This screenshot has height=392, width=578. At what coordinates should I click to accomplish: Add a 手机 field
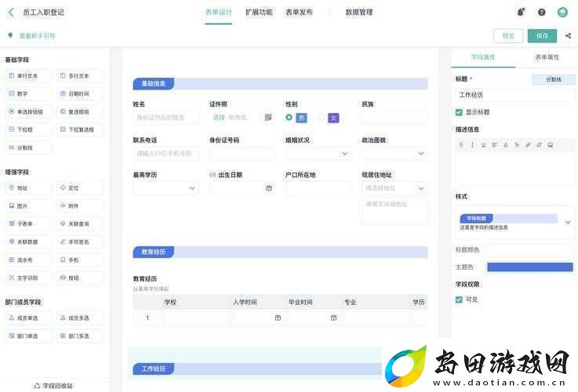(80, 260)
